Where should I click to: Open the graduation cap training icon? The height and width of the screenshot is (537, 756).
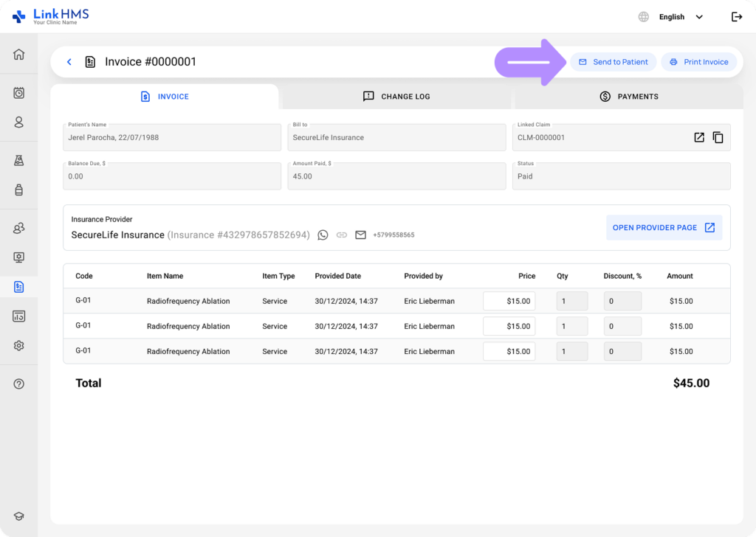point(18,516)
